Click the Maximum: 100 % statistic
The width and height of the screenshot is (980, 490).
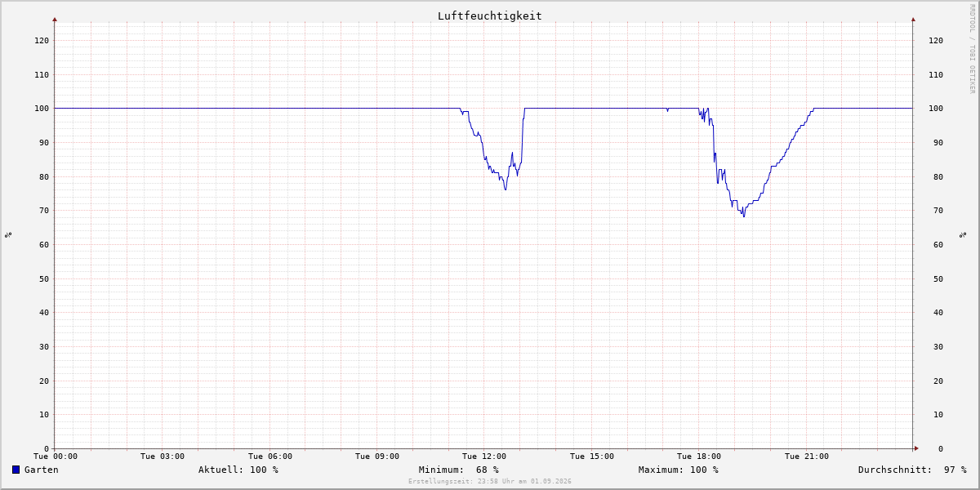(x=679, y=470)
